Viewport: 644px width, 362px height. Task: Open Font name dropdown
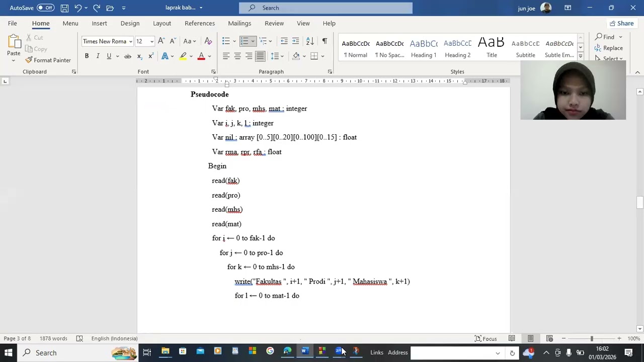pos(131,41)
